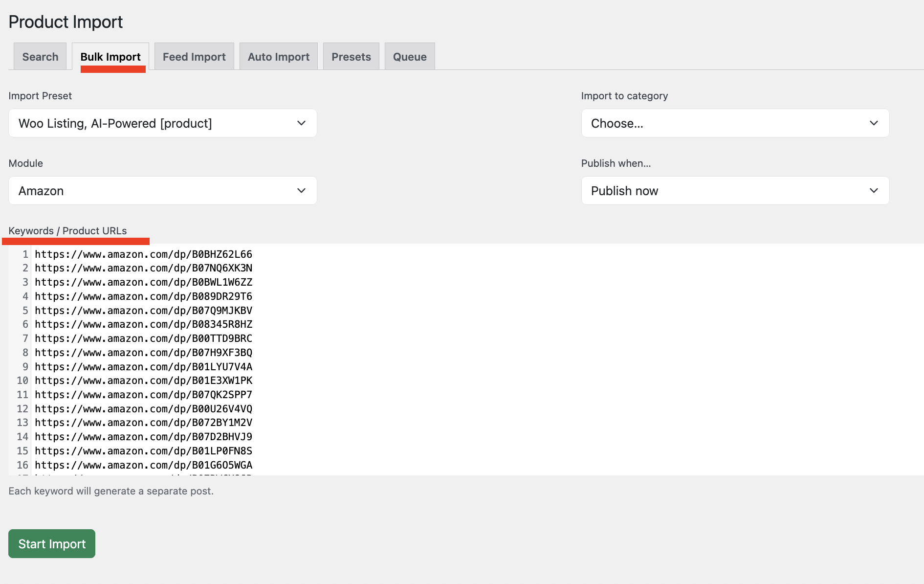View the Queue tab
This screenshot has height=584, width=924.
coord(410,57)
